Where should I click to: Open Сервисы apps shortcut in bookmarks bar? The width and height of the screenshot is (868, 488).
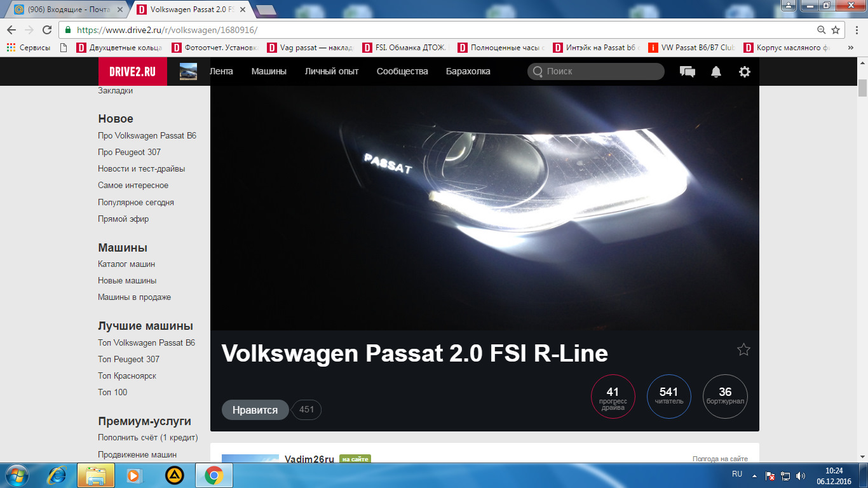(x=28, y=47)
